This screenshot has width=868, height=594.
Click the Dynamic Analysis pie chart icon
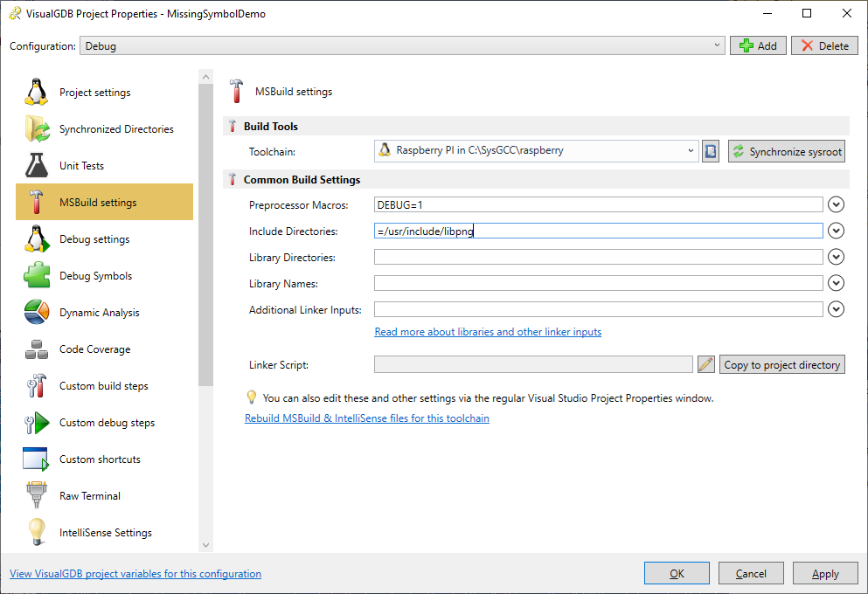point(37,312)
